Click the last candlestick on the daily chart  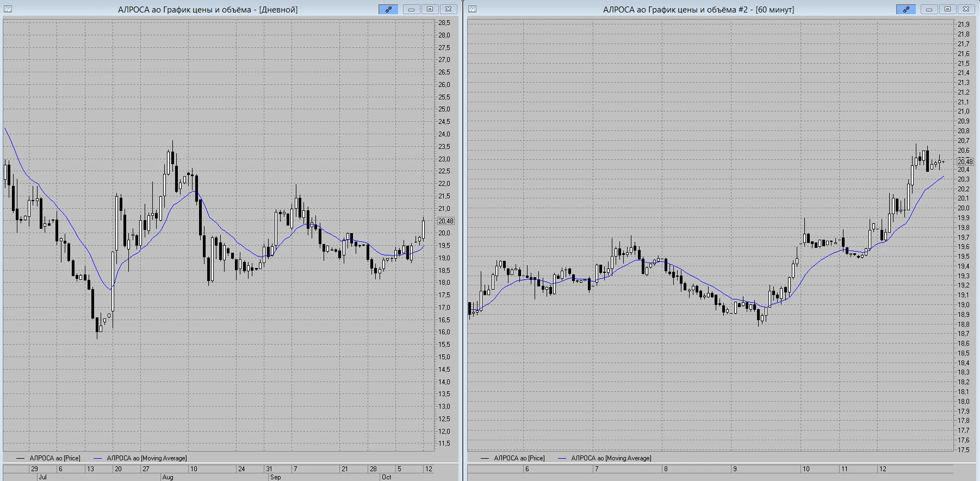tap(423, 229)
